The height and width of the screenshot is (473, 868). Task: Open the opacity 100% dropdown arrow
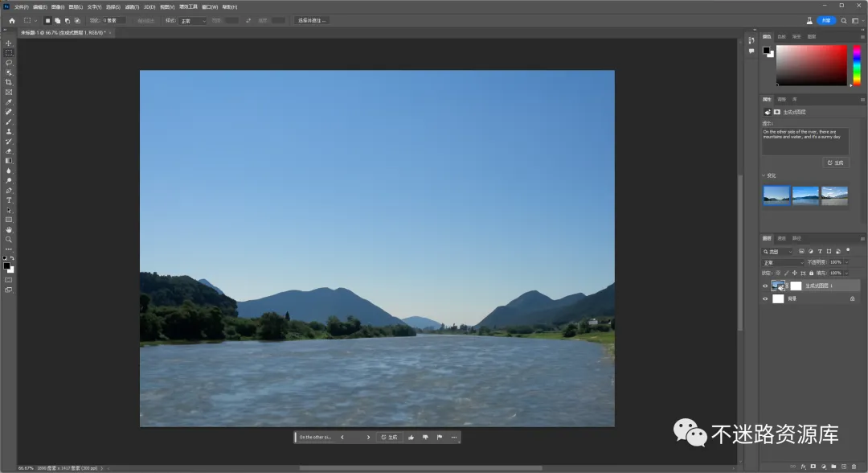[x=846, y=262]
